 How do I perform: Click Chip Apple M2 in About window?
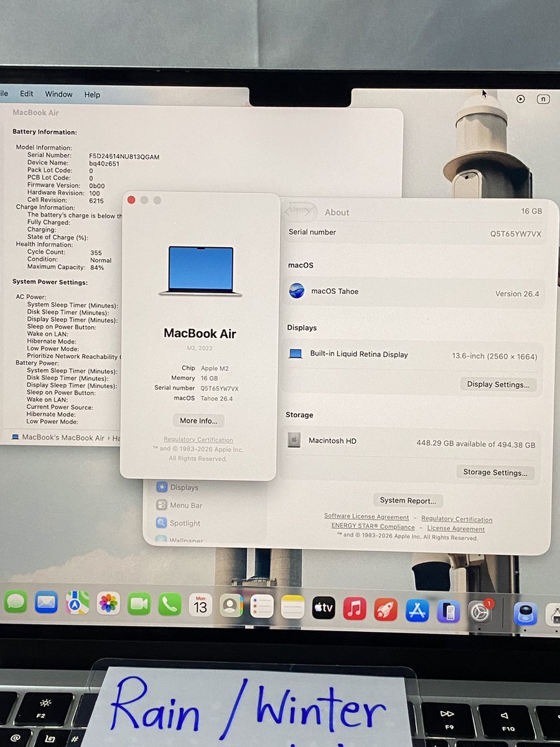pos(205,368)
